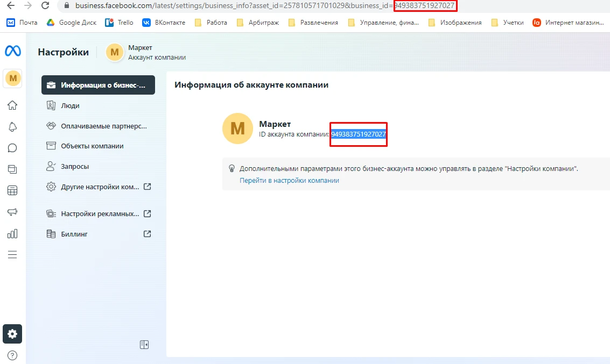Open Оплачиваемые партнерства menu item

98,126
